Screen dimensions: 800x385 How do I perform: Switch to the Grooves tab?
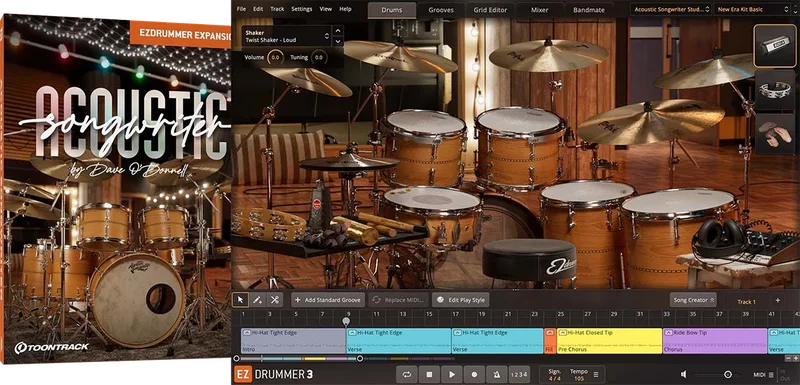[441, 10]
